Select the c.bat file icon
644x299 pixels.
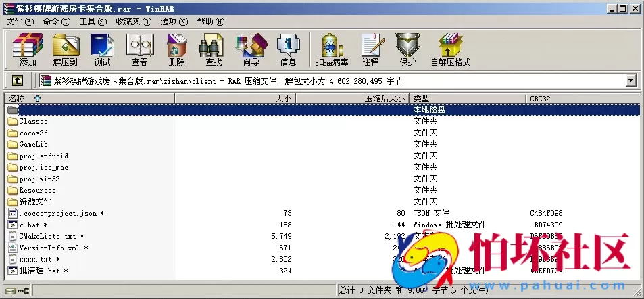(13, 225)
